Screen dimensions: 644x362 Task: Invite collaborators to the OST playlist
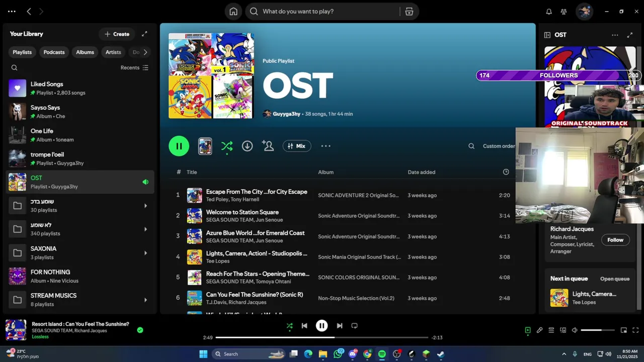tap(268, 146)
